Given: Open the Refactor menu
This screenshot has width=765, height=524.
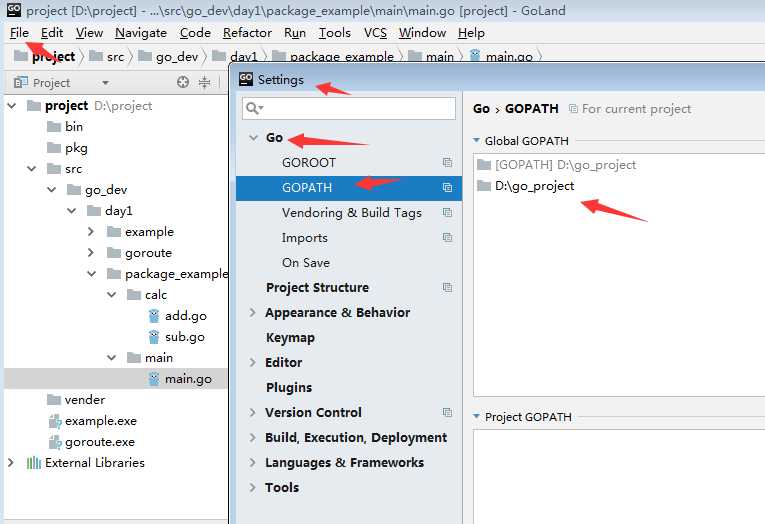Looking at the screenshot, I should [247, 33].
